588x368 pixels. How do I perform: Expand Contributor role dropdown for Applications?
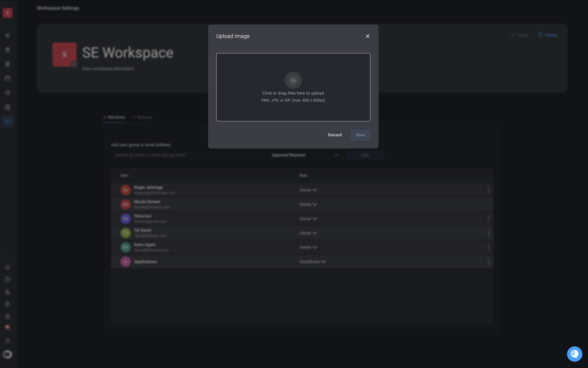(312, 262)
